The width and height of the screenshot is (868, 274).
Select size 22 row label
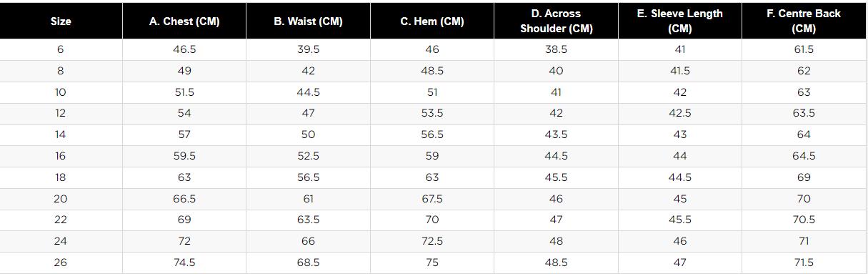[x=61, y=220]
